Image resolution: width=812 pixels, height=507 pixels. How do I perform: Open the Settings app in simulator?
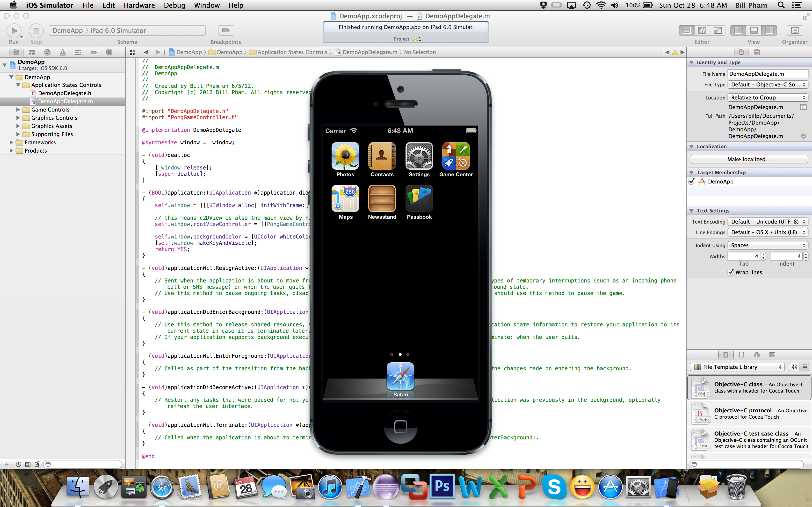[419, 156]
